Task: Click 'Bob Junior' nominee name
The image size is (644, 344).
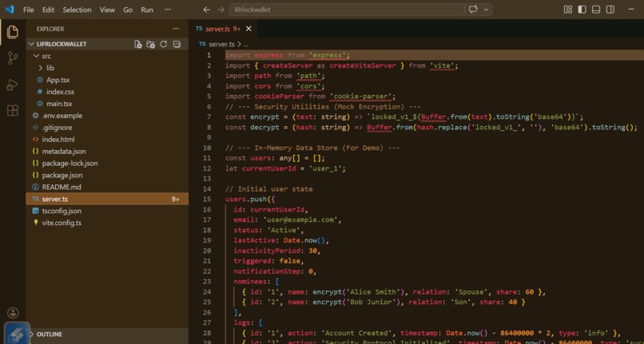Action: 371,302
